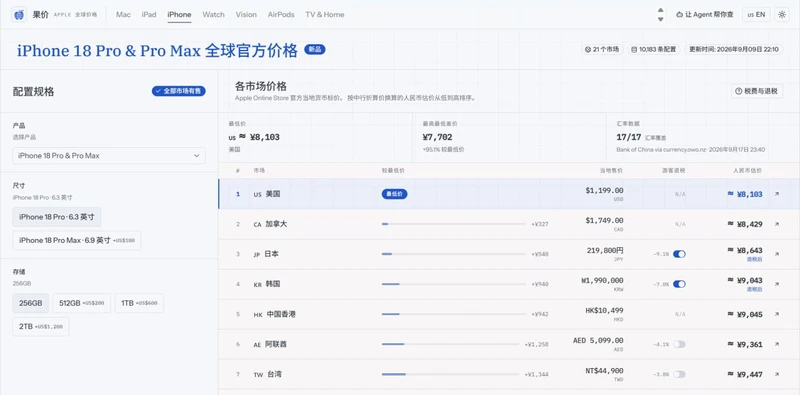
Task: Open 税费与退税 info button
Action: pyautogui.click(x=757, y=91)
